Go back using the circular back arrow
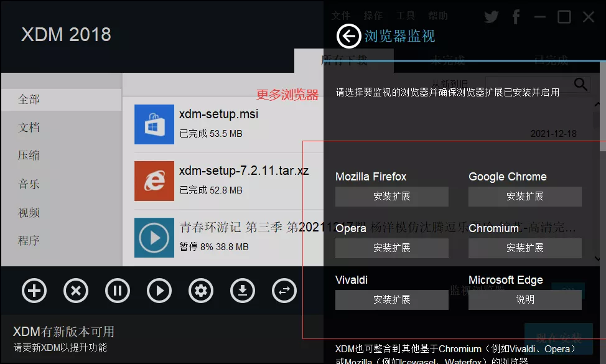 tap(348, 36)
